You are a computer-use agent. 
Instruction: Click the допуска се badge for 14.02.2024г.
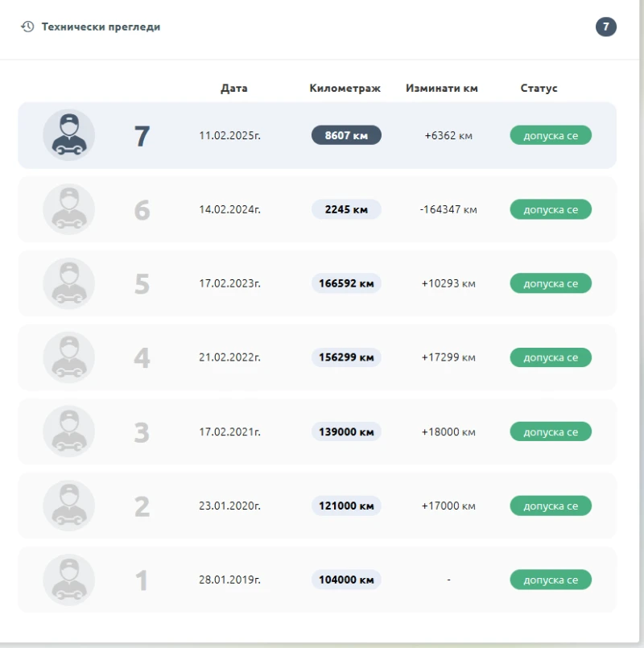pos(551,209)
